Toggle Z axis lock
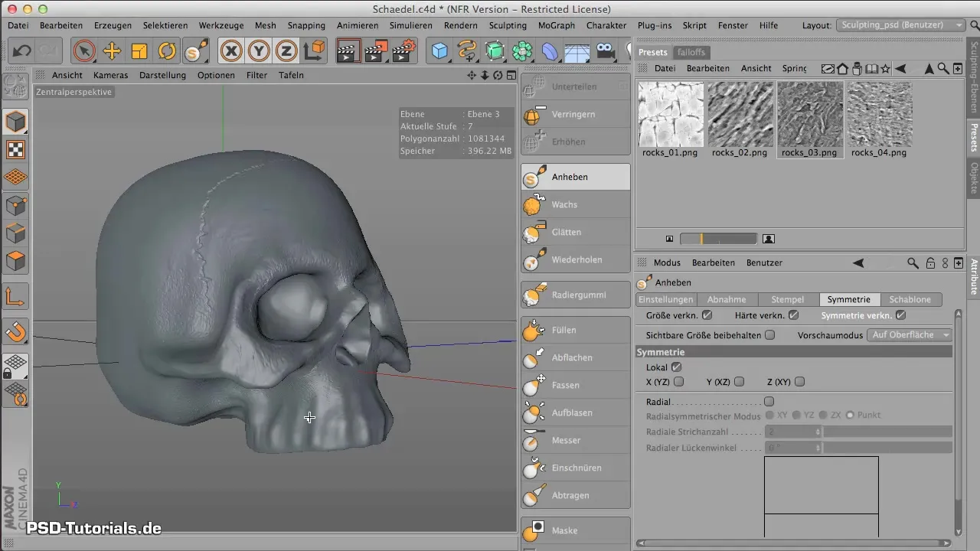 pos(286,51)
